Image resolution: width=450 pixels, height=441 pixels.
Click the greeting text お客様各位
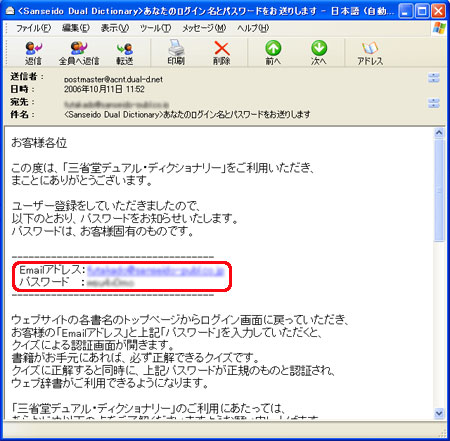pyautogui.click(x=39, y=143)
